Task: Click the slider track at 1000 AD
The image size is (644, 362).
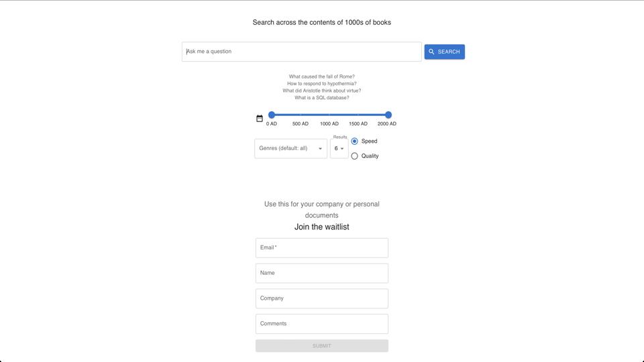Action: pyautogui.click(x=329, y=115)
